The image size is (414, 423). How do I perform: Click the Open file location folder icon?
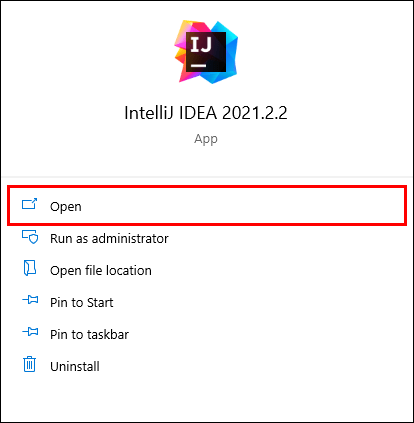point(30,268)
